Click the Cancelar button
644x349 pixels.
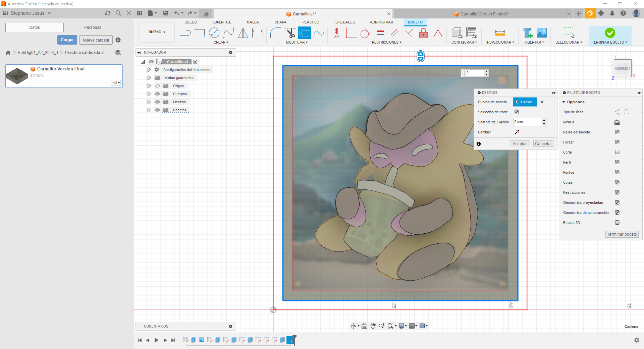(543, 144)
